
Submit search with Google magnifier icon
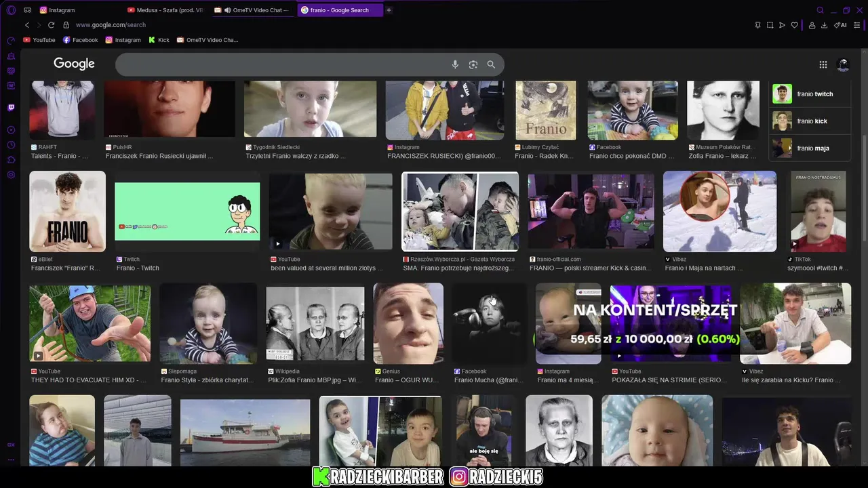[x=491, y=64]
